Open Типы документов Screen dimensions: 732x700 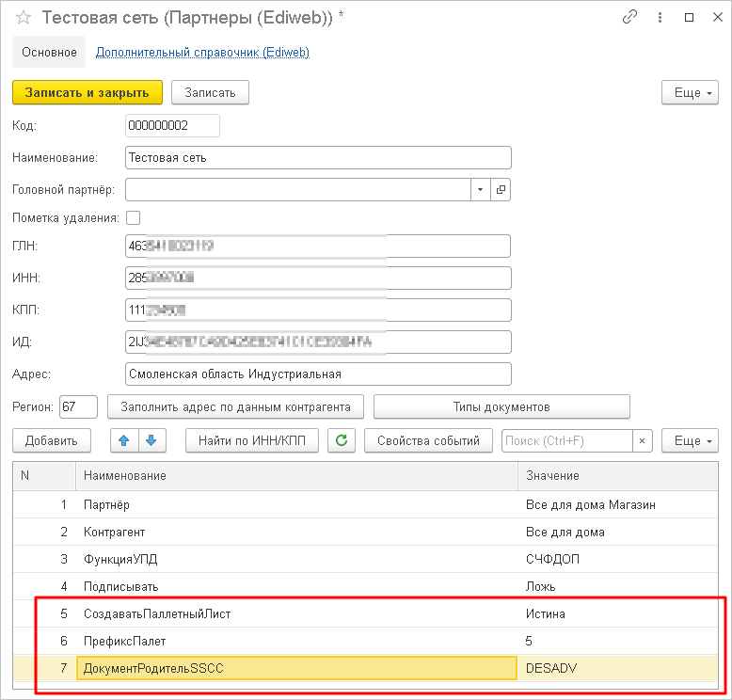coord(501,407)
